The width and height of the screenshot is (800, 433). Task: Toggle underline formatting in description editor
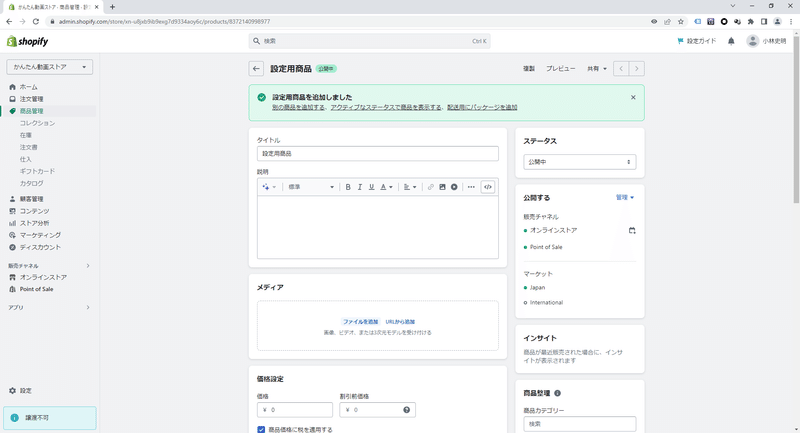371,187
